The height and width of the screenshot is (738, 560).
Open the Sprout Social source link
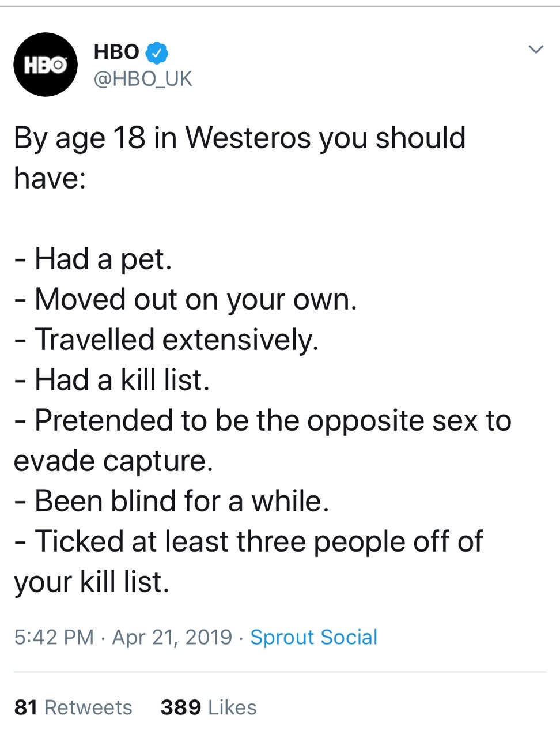(314, 637)
